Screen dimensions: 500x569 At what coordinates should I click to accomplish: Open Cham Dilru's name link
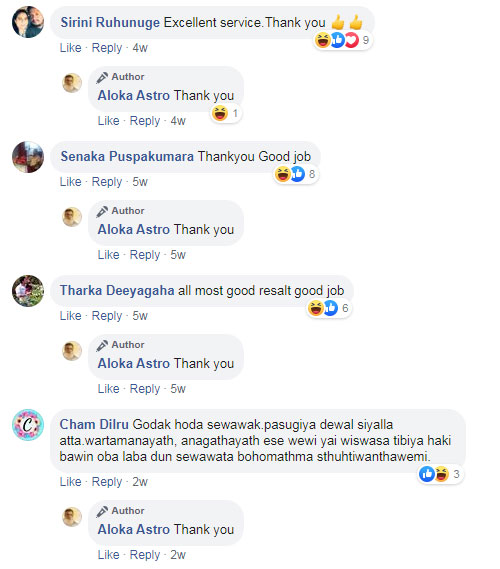tap(94, 424)
